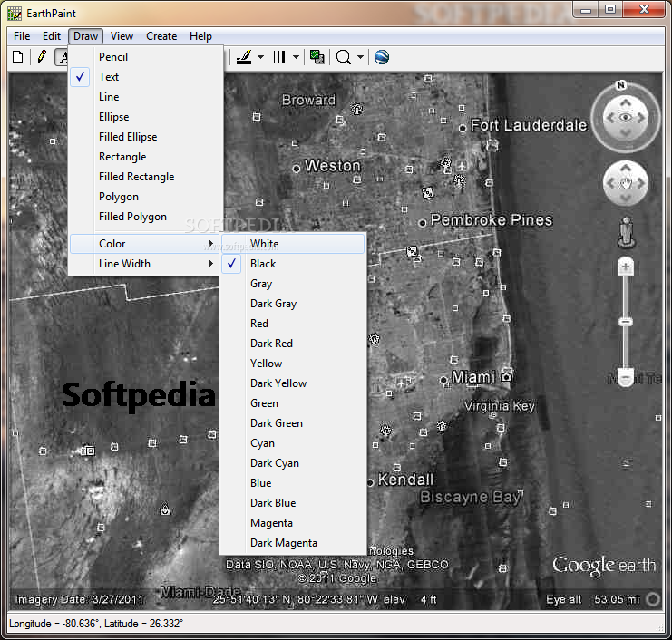Click the look up arrow on compass

point(626,102)
